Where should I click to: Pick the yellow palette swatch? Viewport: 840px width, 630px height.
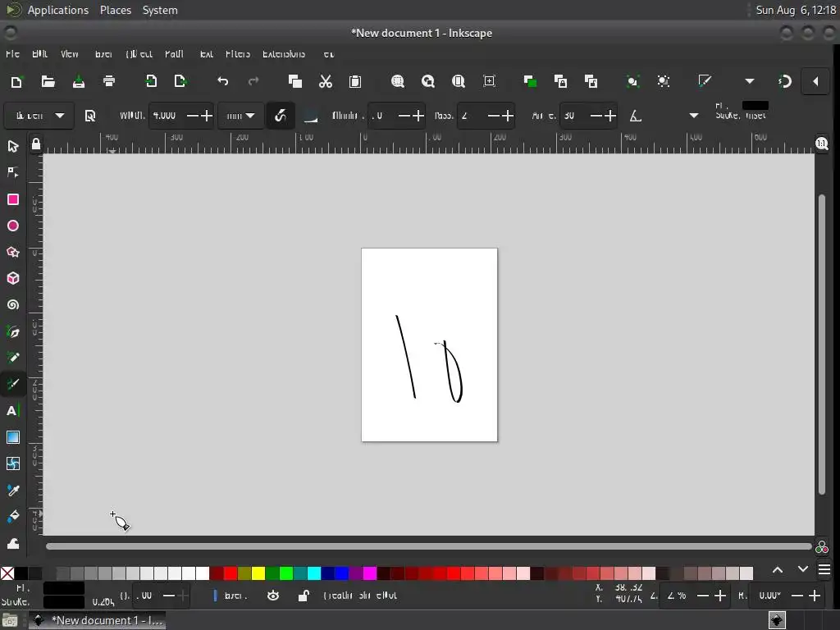tap(258, 573)
